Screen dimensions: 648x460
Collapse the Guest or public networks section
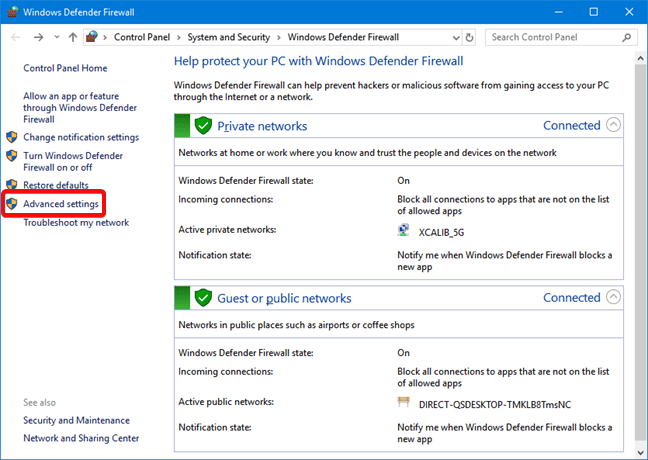click(613, 296)
